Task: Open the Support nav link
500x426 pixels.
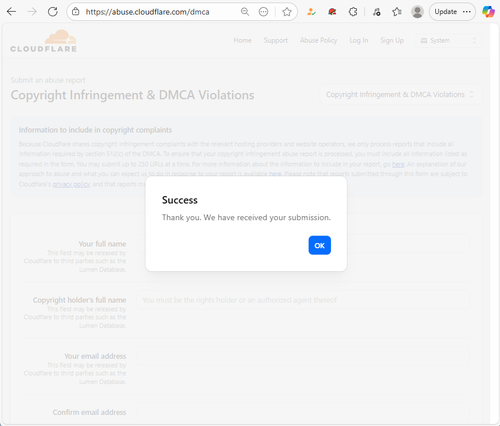Action: click(276, 40)
